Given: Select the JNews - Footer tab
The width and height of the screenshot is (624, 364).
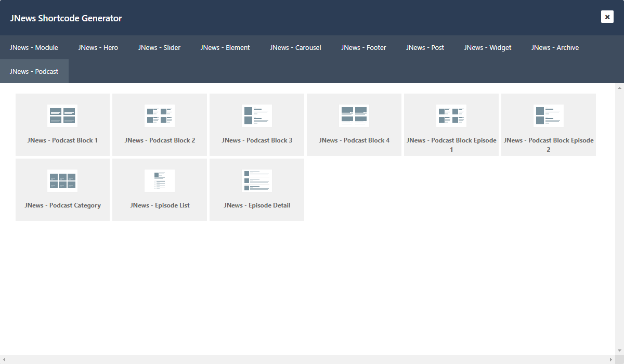Looking at the screenshot, I should click(363, 47).
